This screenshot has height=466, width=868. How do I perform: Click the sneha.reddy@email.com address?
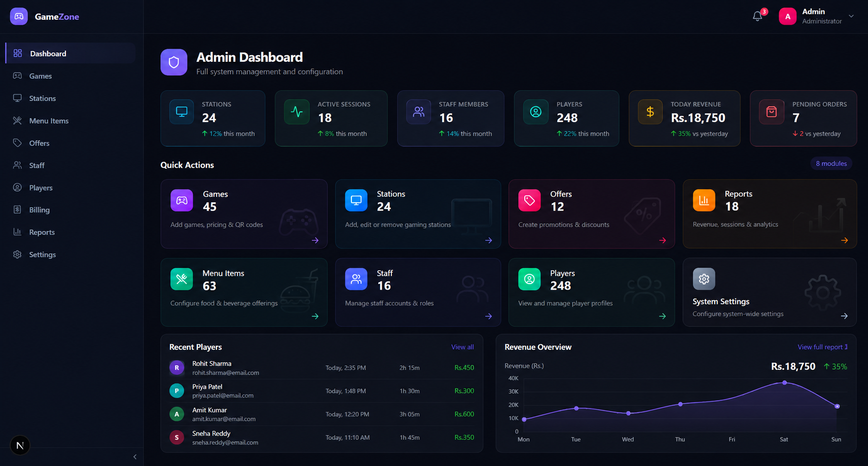tap(225, 442)
